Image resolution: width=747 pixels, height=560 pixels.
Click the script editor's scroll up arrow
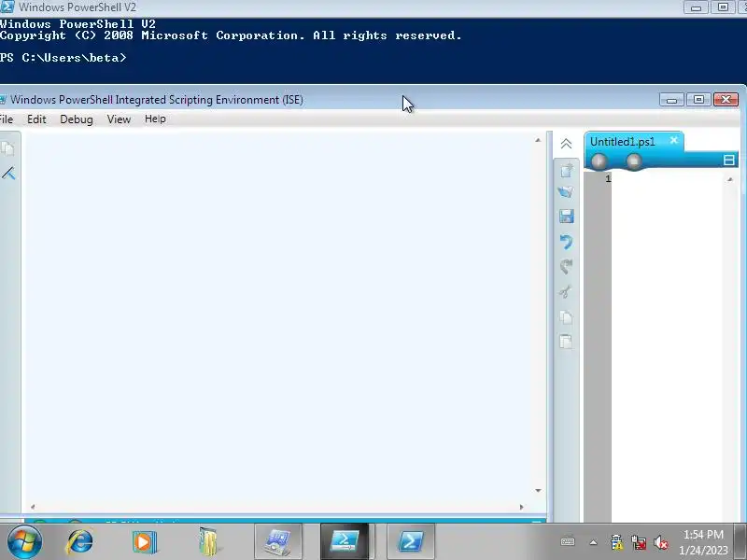coord(730,179)
